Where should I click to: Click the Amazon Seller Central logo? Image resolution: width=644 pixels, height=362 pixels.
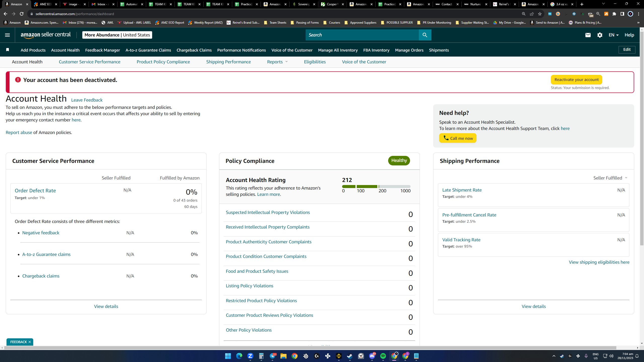(46, 35)
